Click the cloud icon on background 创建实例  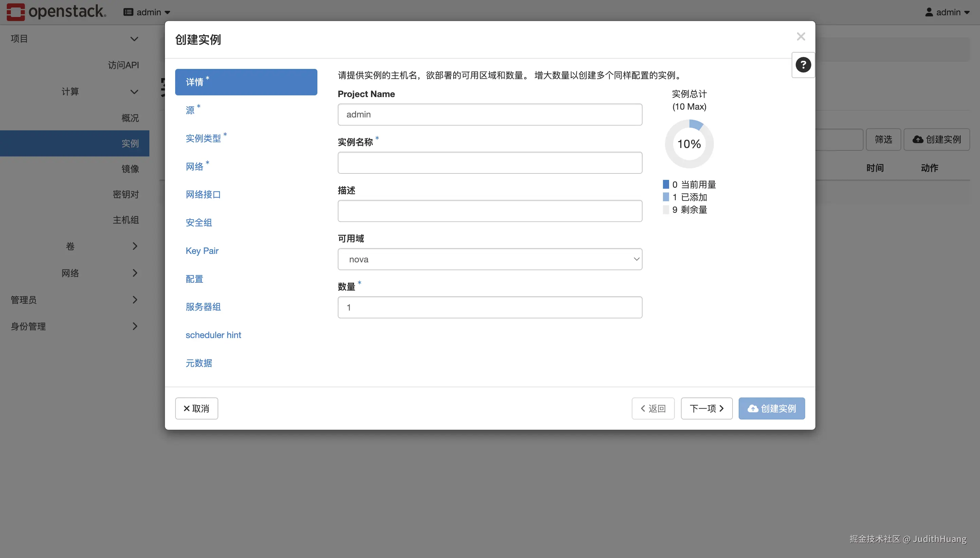[918, 139]
